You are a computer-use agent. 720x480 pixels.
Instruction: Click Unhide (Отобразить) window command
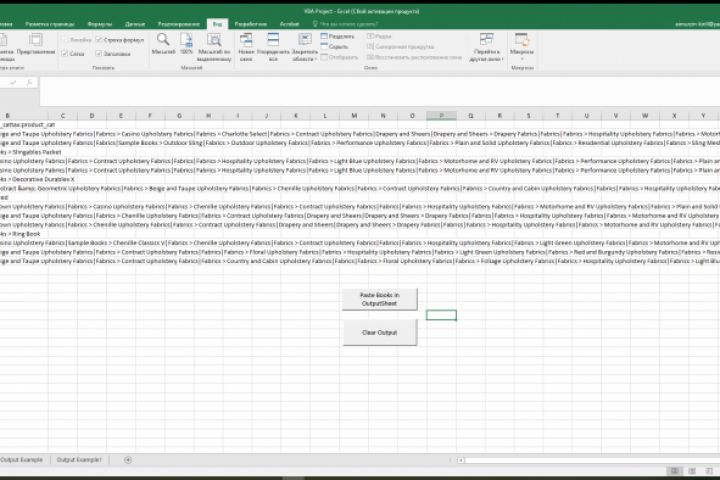(x=339, y=57)
